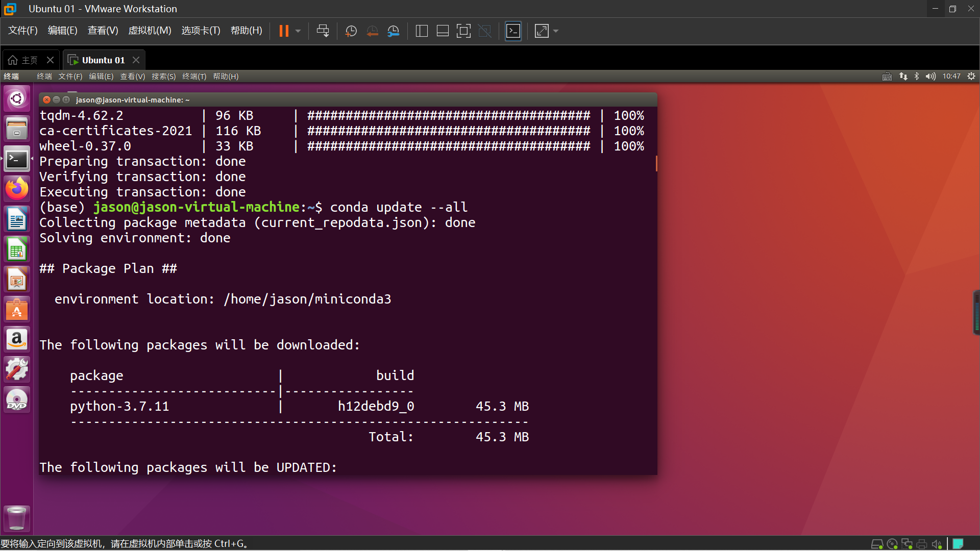Viewport: 980px width, 551px height.
Task: Open Ubuntu Software center
Action: click(17, 310)
